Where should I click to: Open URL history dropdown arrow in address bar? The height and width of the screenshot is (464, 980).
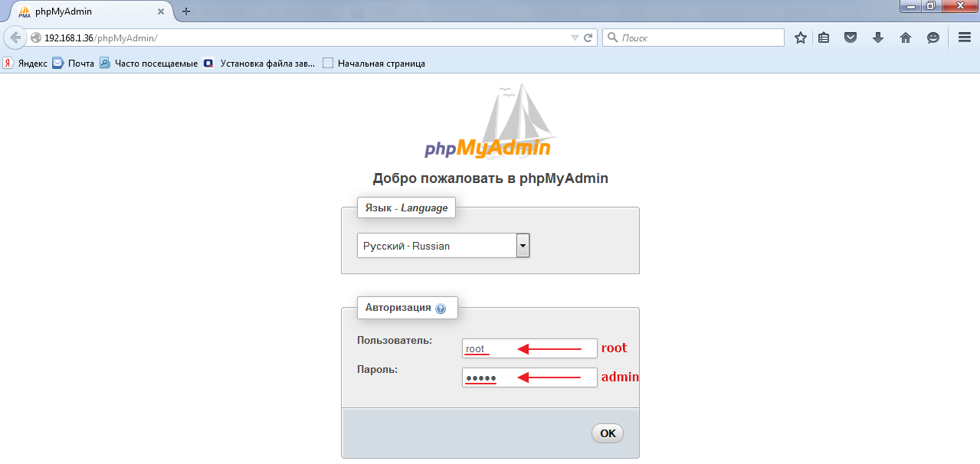pyautogui.click(x=575, y=38)
